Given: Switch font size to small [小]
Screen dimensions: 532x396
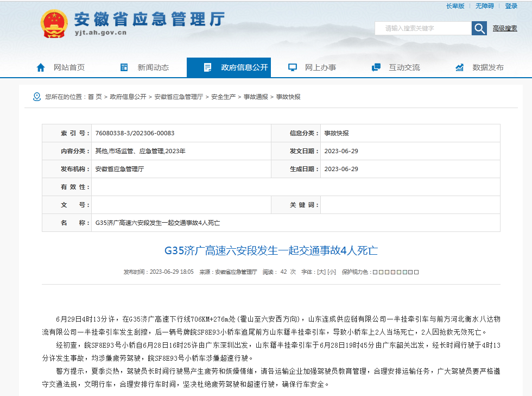Looking at the screenshot, I should [331, 272].
